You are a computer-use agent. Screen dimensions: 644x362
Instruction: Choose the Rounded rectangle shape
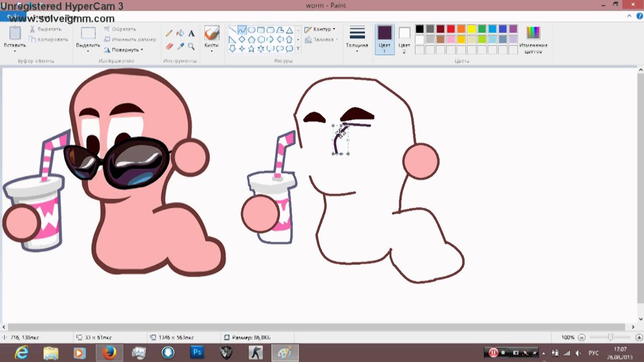[271, 30]
